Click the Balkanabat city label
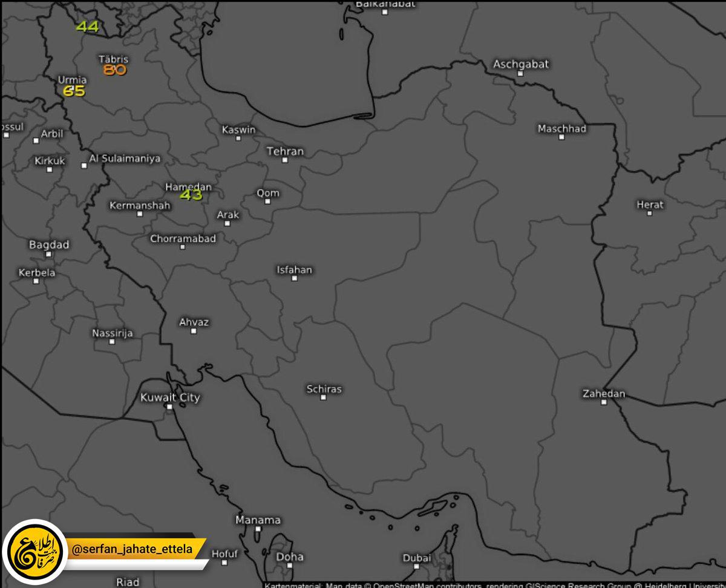 [x=385, y=4]
